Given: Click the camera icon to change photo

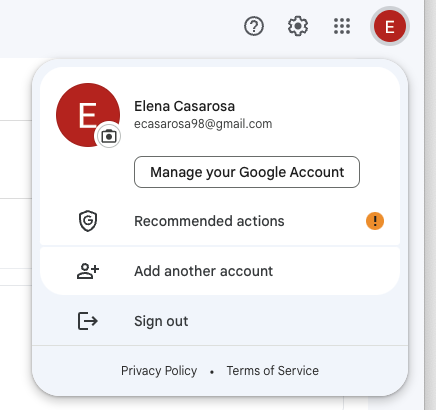Looking at the screenshot, I should coord(109,136).
